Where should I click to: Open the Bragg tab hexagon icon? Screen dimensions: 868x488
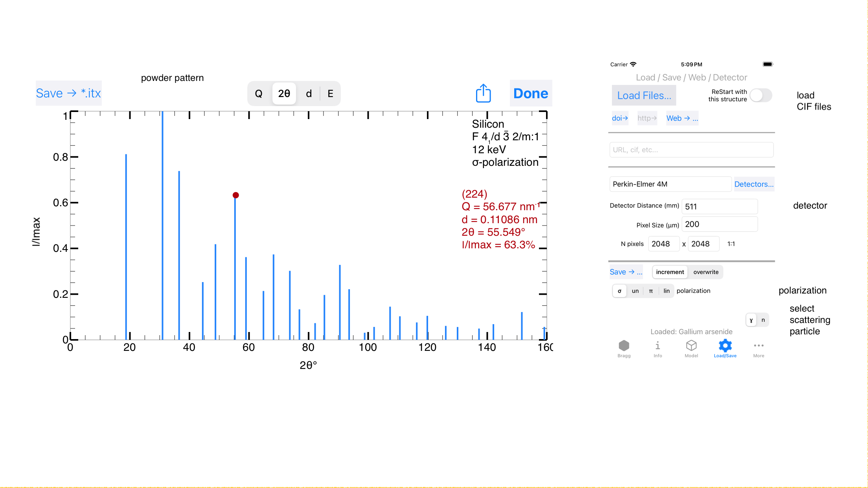coord(624,345)
